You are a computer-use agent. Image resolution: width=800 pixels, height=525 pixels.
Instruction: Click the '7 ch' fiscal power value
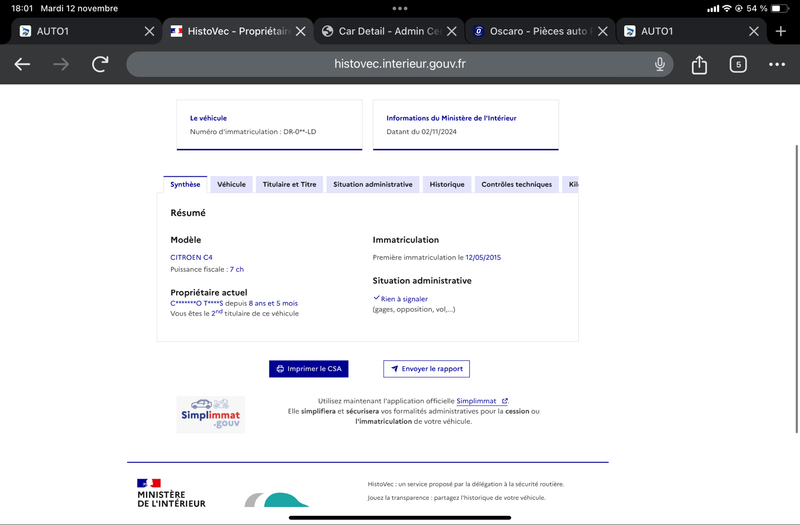point(237,269)
